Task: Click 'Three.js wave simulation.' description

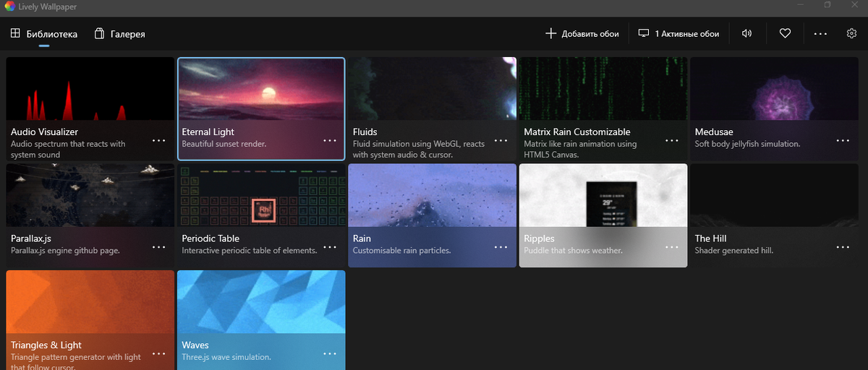Action: coord(226,357)
